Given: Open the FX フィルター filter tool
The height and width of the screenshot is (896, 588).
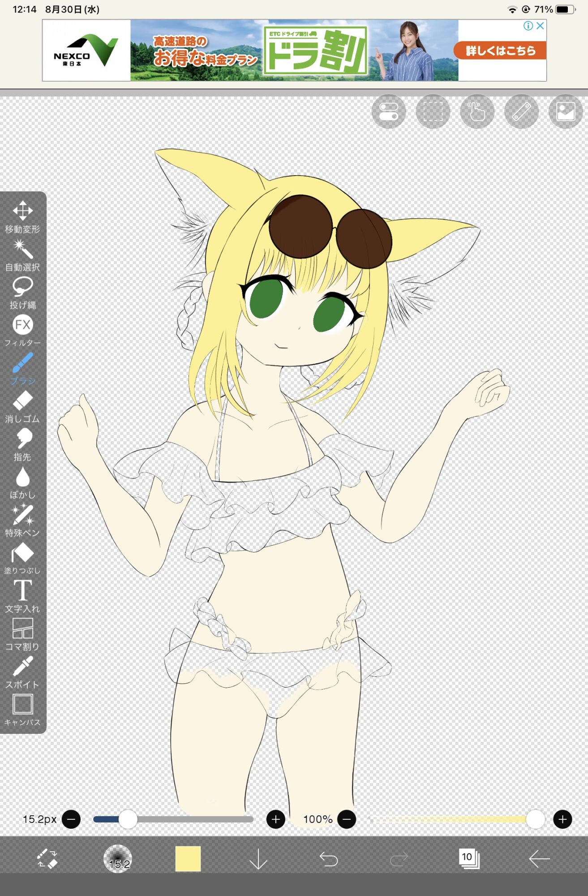Looking at the screenshot, I should click(22, 331).
